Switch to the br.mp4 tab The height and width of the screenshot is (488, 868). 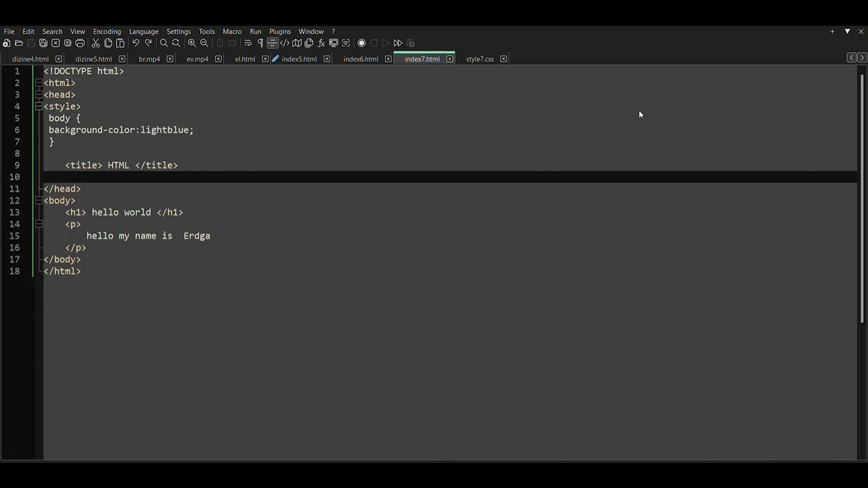[149, 59]
